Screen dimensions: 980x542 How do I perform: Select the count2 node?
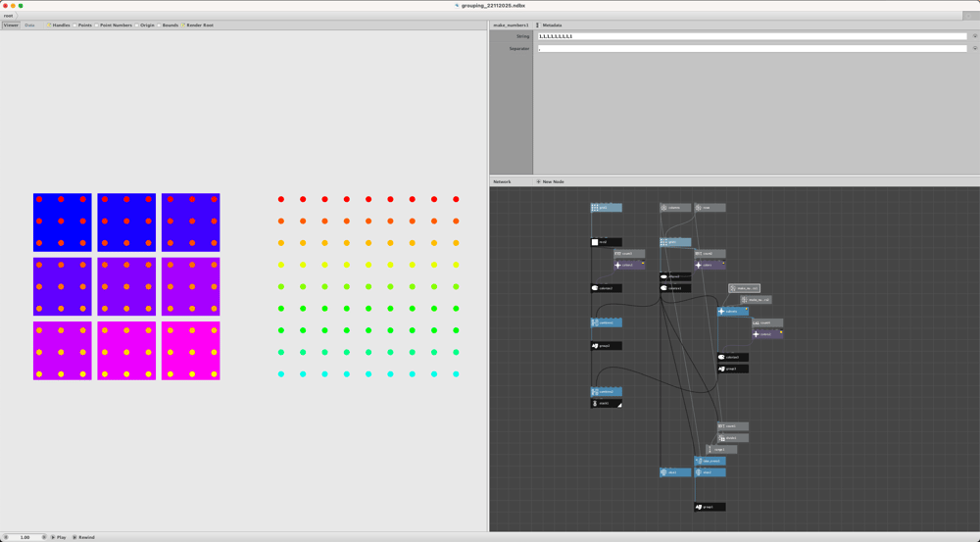710,254
